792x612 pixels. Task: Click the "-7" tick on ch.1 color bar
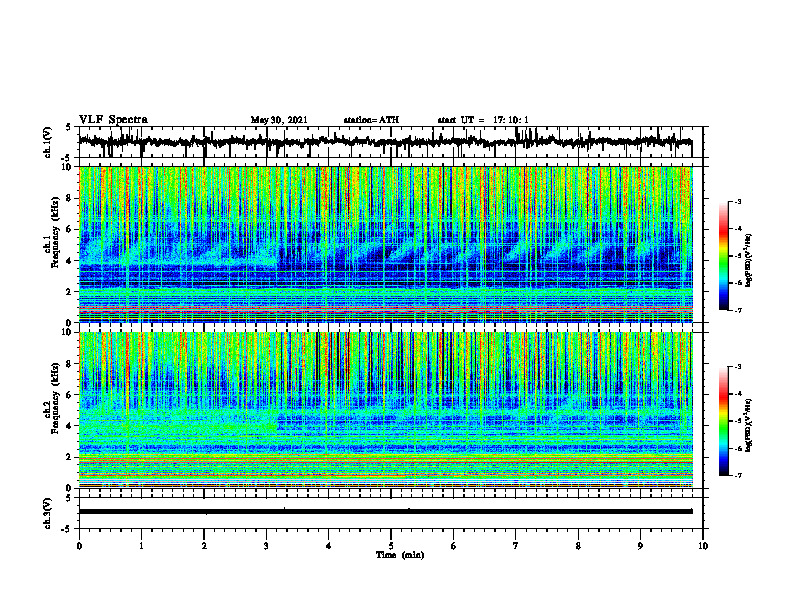coord(738,310)
